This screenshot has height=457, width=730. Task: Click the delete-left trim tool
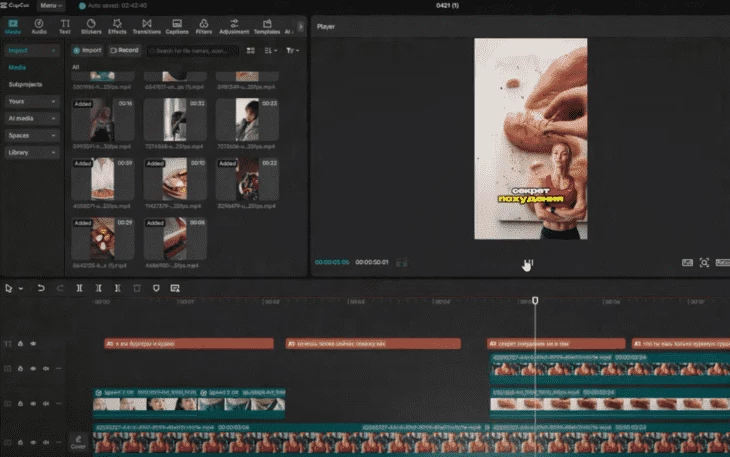pos(99,288)
